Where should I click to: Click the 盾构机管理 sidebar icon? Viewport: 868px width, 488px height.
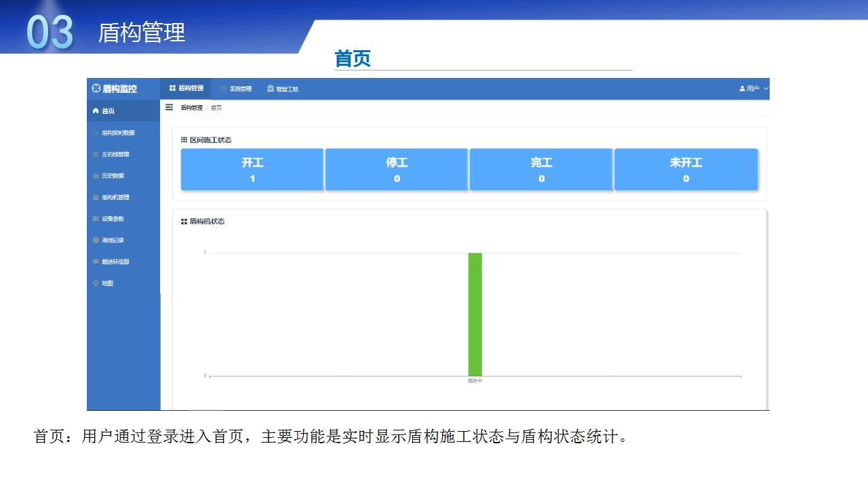96,197
